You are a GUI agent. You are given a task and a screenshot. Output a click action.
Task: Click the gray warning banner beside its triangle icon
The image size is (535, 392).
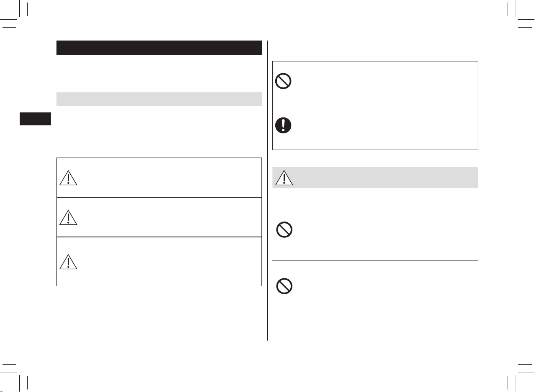[x=385, y=178]
